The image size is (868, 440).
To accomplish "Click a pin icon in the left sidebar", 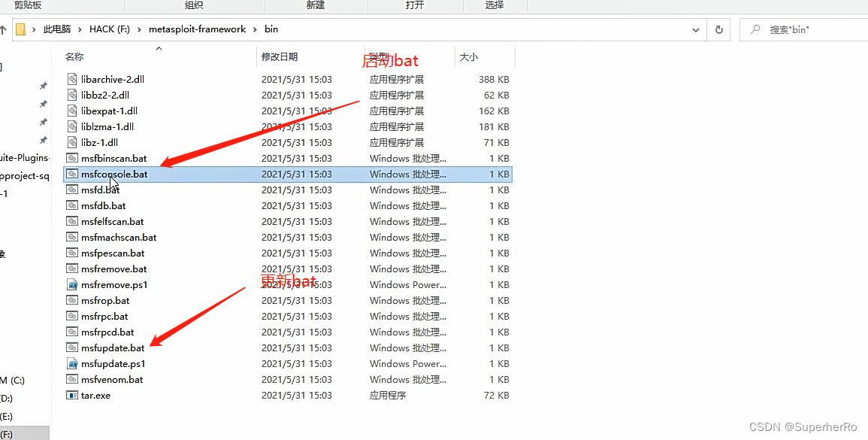I will click(x=43, y=85).
